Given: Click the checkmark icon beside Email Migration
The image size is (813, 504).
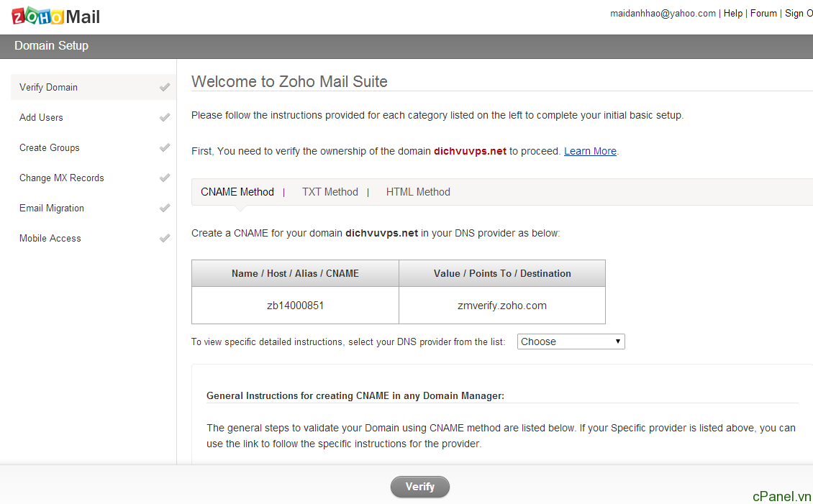Looking at the screenshot, I should click(x=164, y=208).
